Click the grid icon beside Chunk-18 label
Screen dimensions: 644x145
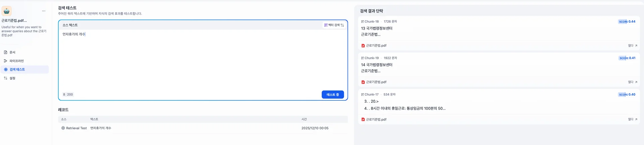(362, 22)
